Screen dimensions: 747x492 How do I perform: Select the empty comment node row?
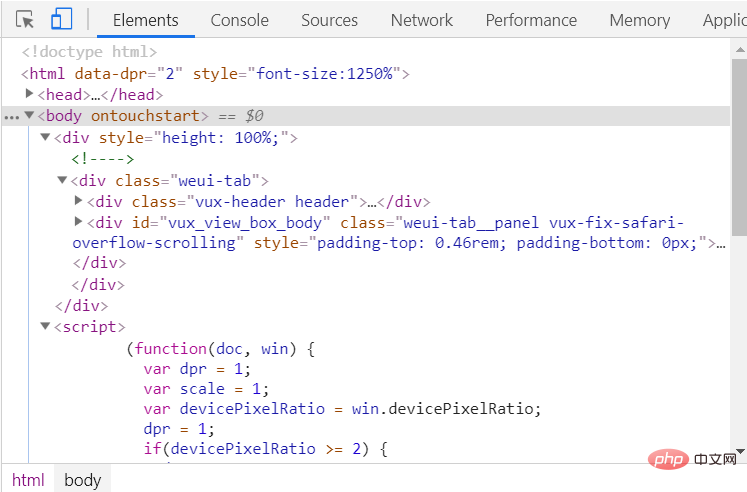(x=103, y=159)
